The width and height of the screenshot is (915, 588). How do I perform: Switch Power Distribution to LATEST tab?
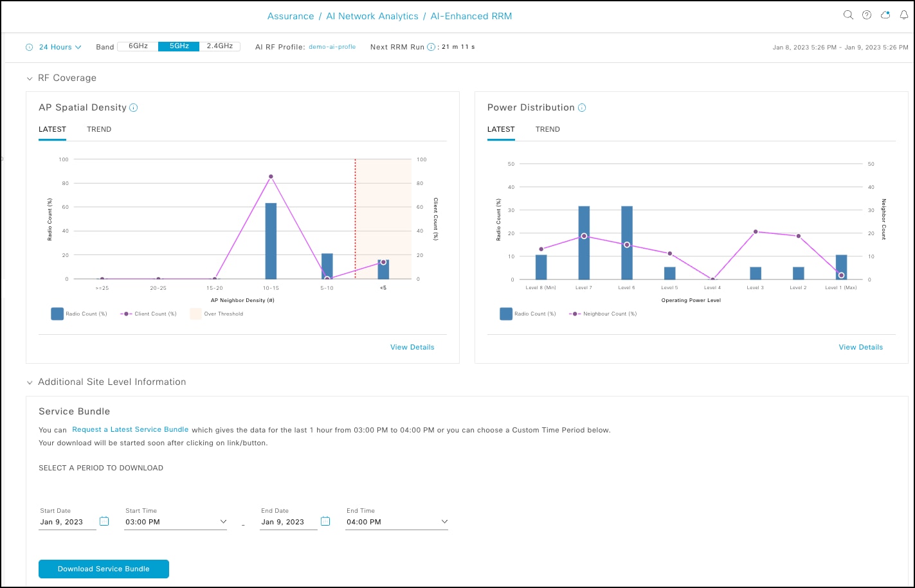pyautogui.click(x=501, y=129)
